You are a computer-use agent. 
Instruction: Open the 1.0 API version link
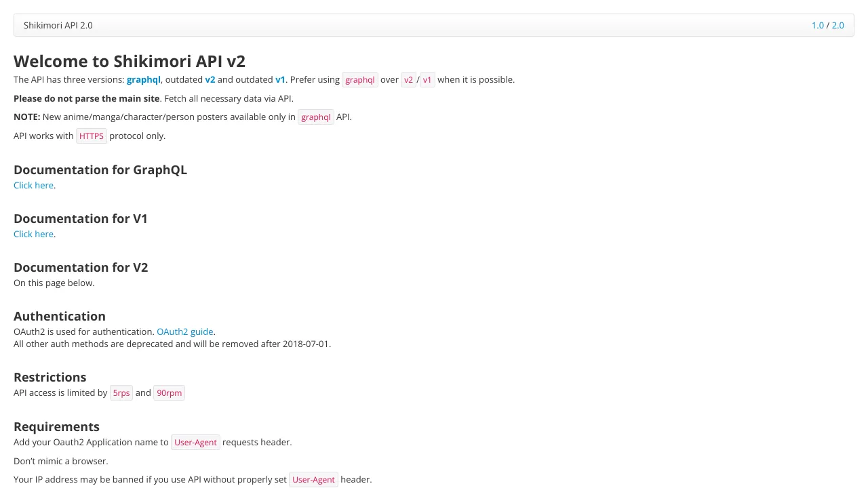pyautogui.click(x=817, y=25)
